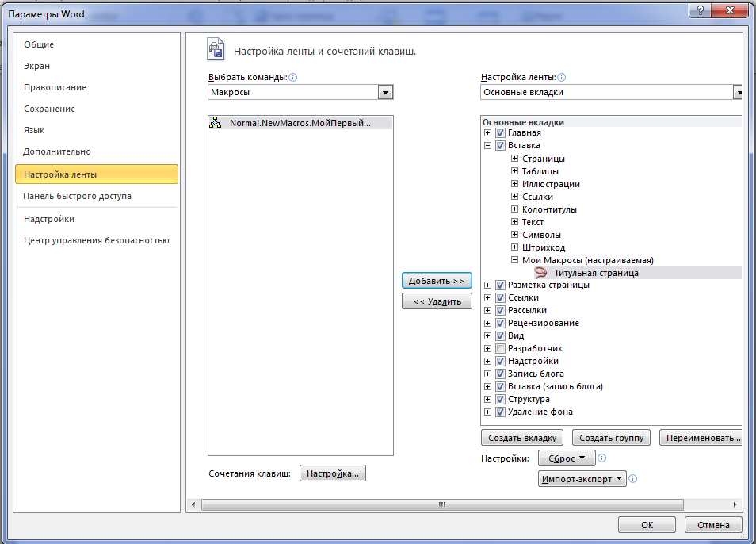Confirm with the OK button
The width and height of the screenshot is (756, 544).
click(647, 525)
